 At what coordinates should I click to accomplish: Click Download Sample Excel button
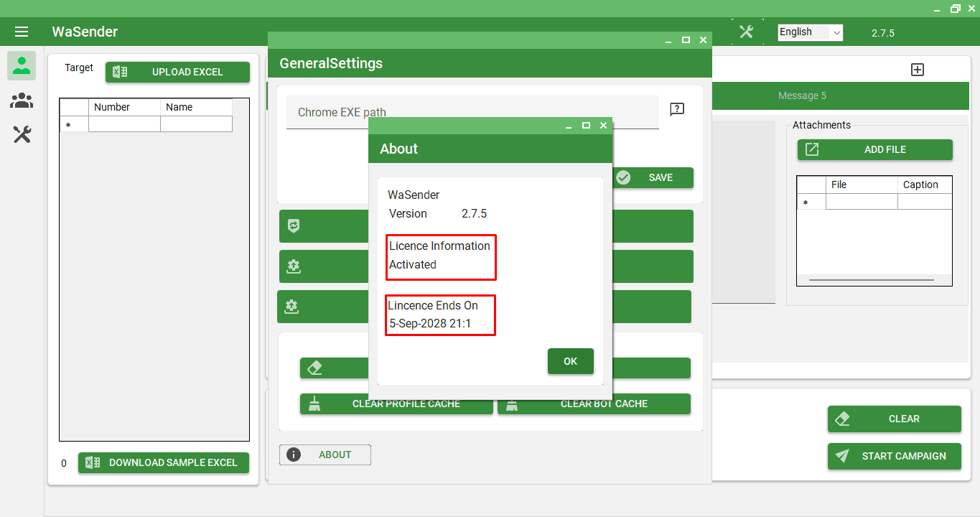(x=164, y=463)
